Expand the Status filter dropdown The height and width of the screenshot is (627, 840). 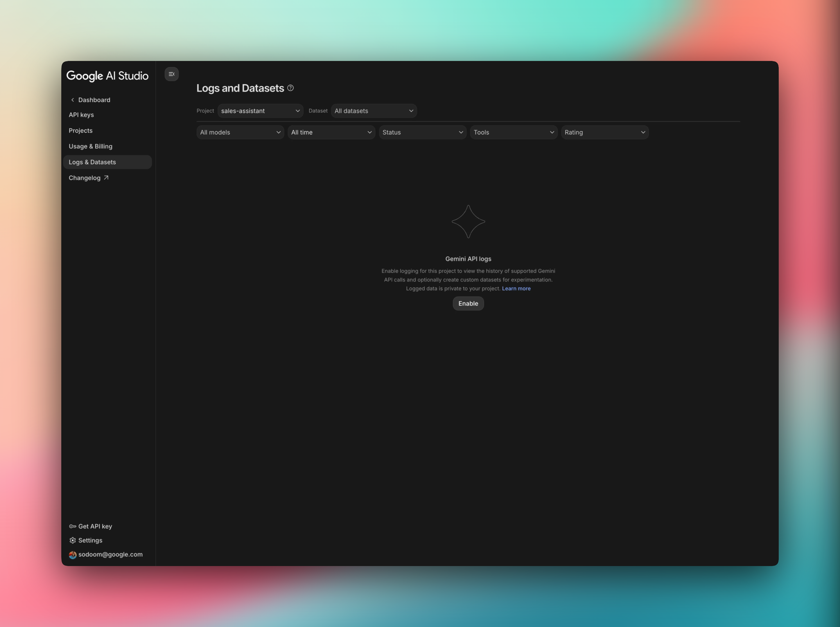coord(422,132)
